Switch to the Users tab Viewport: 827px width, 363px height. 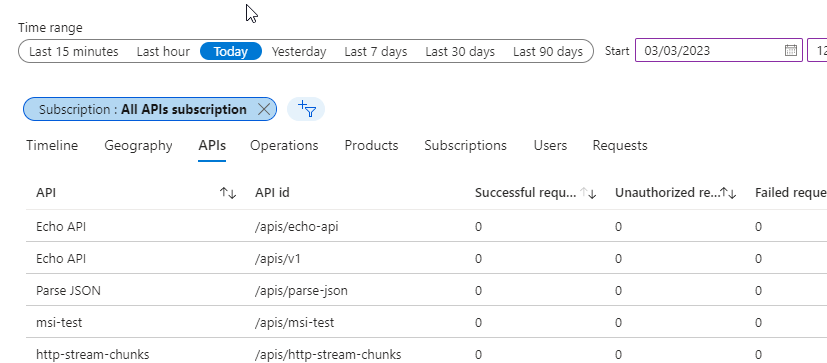[x=550, y=146]
